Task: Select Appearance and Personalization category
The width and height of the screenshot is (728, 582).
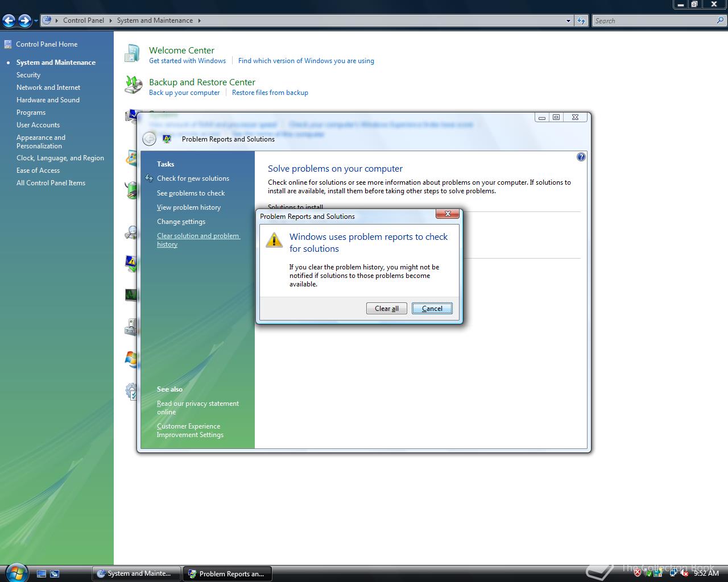Action: coord(41,142)
